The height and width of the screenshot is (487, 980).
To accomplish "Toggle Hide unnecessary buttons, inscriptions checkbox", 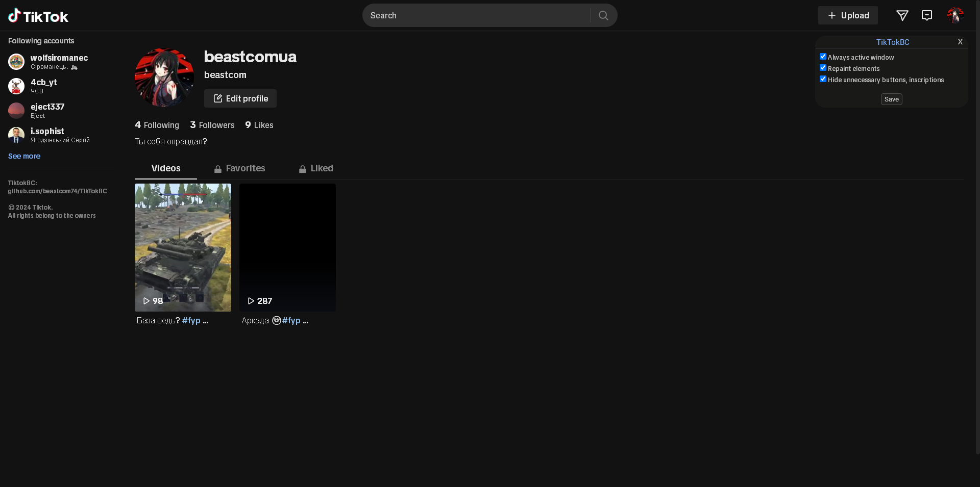I will pyautogui.click(x=823, y=79).
